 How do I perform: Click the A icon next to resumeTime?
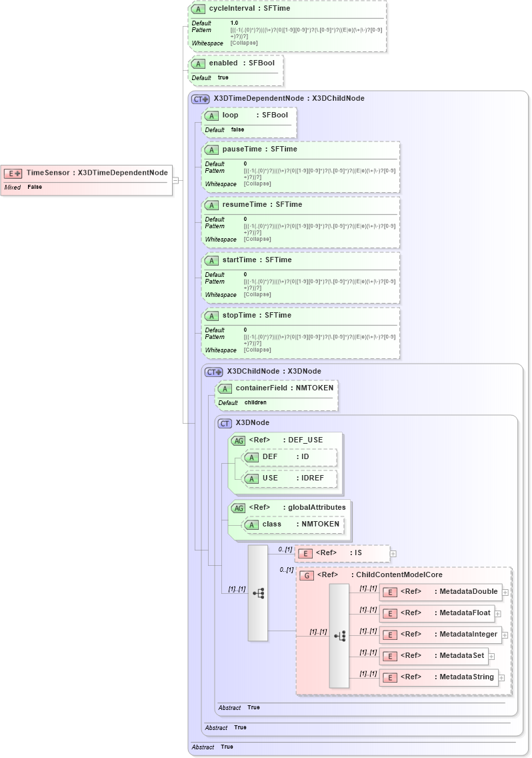pos(211,205)
